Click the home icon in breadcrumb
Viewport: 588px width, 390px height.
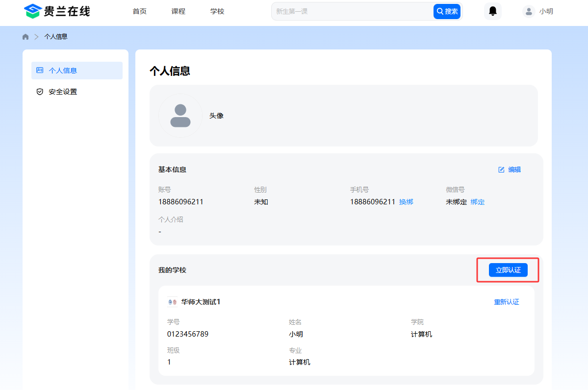click(26, 37)
